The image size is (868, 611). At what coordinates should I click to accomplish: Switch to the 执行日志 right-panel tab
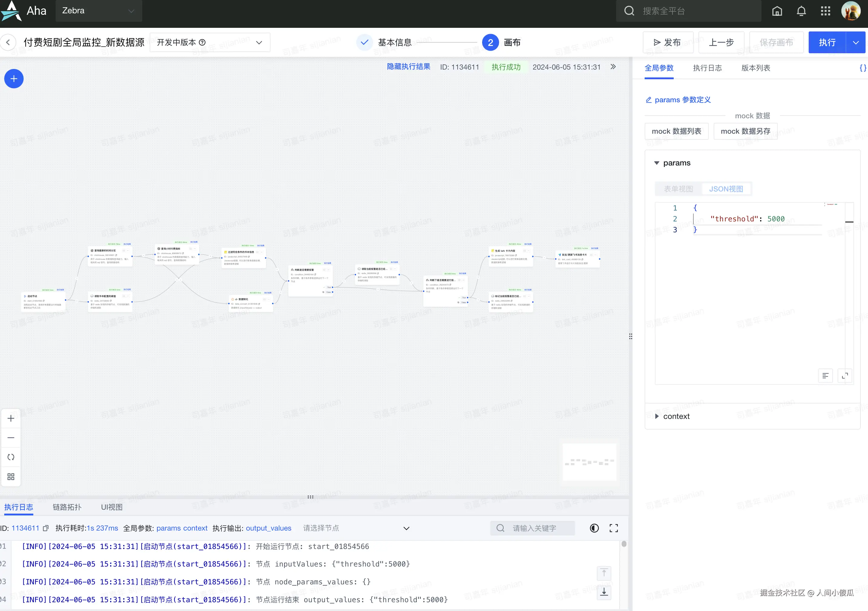[x=707, y=68]
